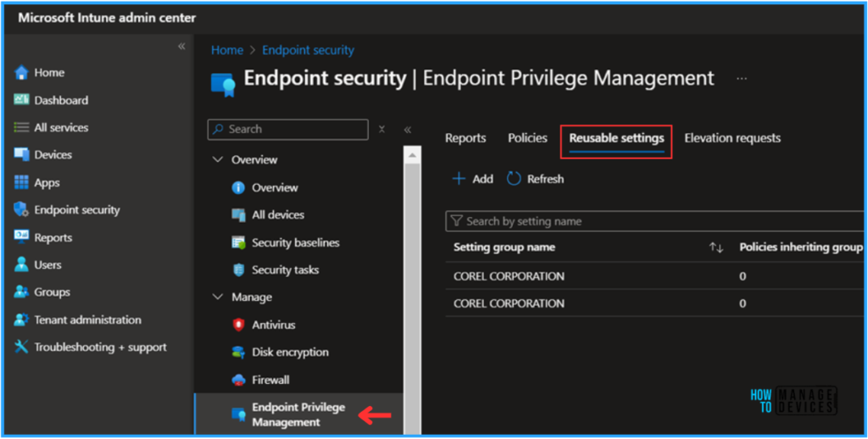
Task: Click the Troubleshooting + support wrench icon
Action: click(x=21, y=347)
